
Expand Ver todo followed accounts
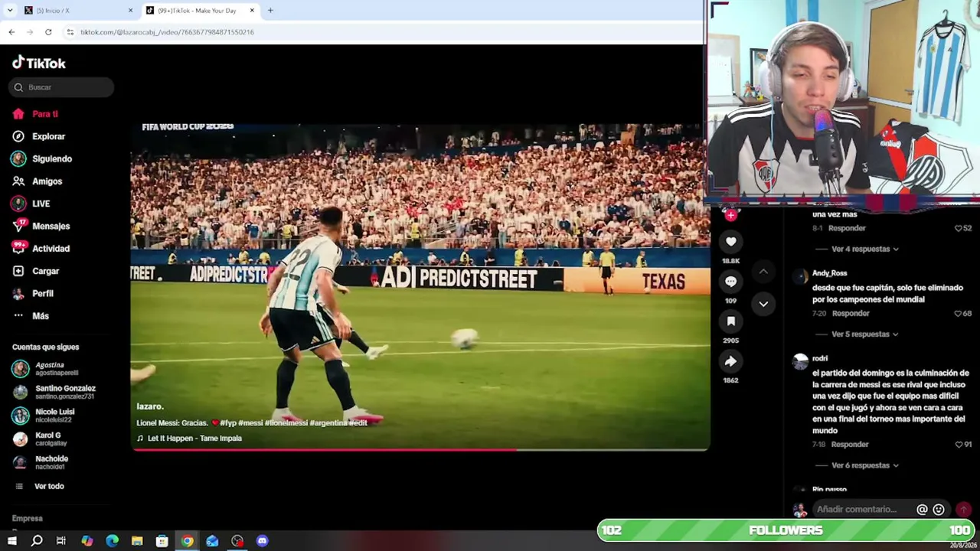click(x=49, y=486)
